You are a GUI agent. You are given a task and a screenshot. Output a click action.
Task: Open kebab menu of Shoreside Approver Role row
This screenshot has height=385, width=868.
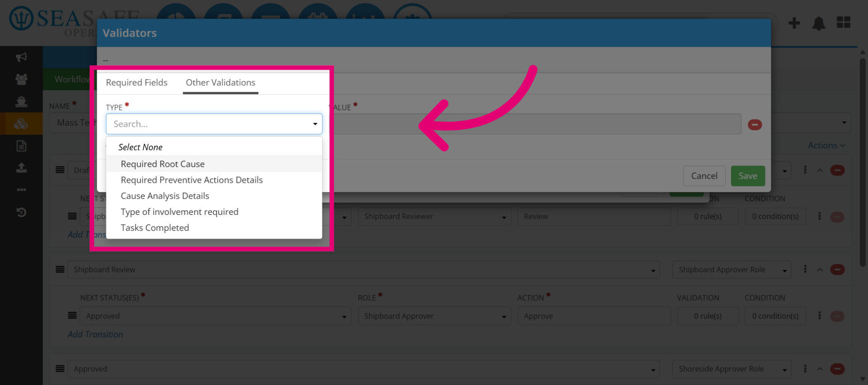tap(805, 369)
